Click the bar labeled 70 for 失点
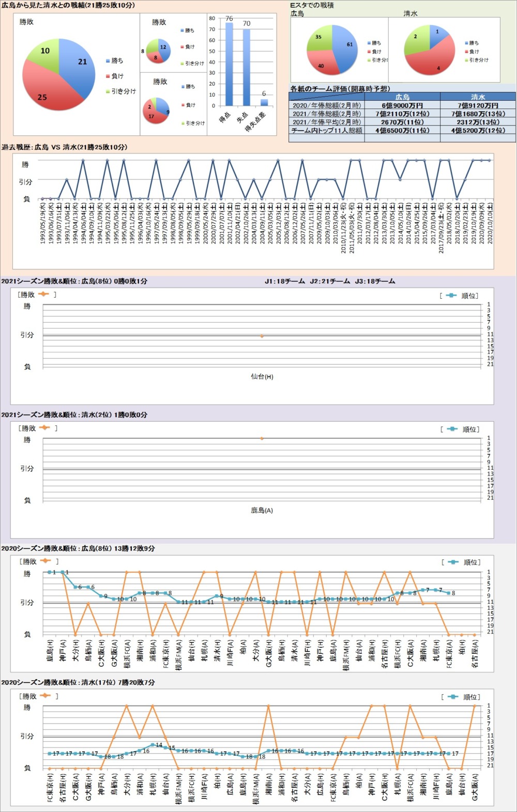 pos(247,68)
